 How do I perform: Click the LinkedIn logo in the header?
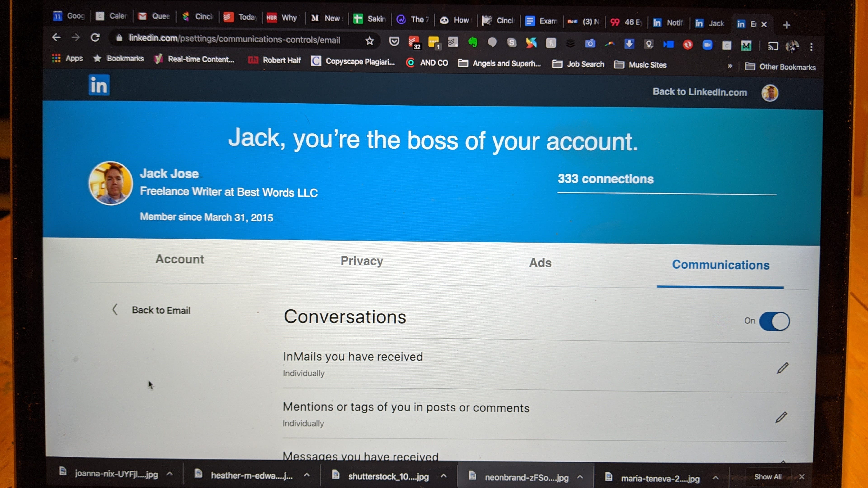pos(99,84)
